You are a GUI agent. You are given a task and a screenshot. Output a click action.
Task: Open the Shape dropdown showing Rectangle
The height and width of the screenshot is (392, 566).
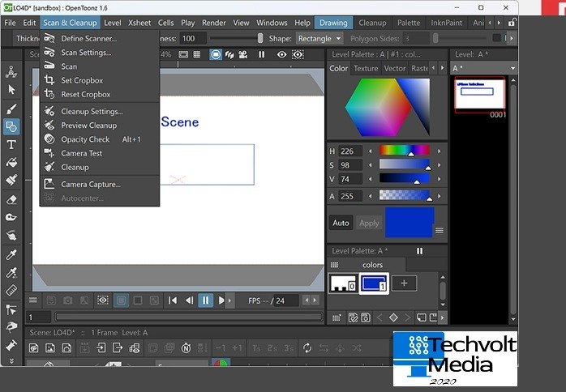[x=319, y=39]
